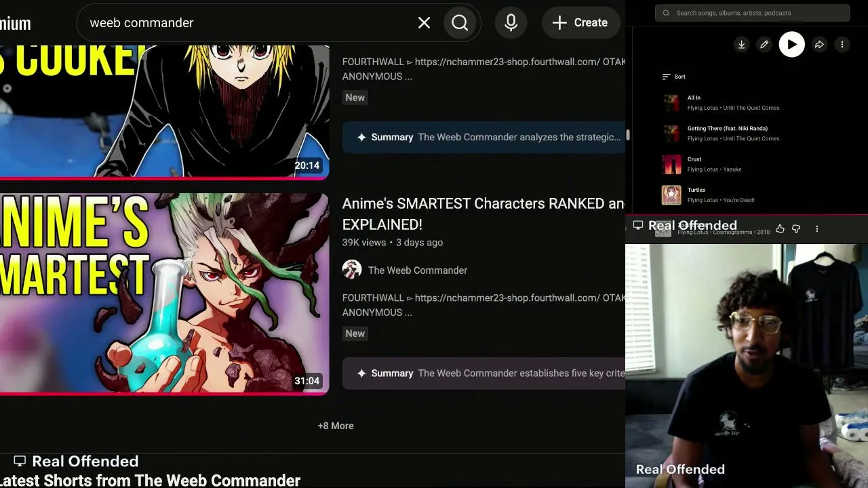Clear the 'weeb commander' search text

point(424,23)
